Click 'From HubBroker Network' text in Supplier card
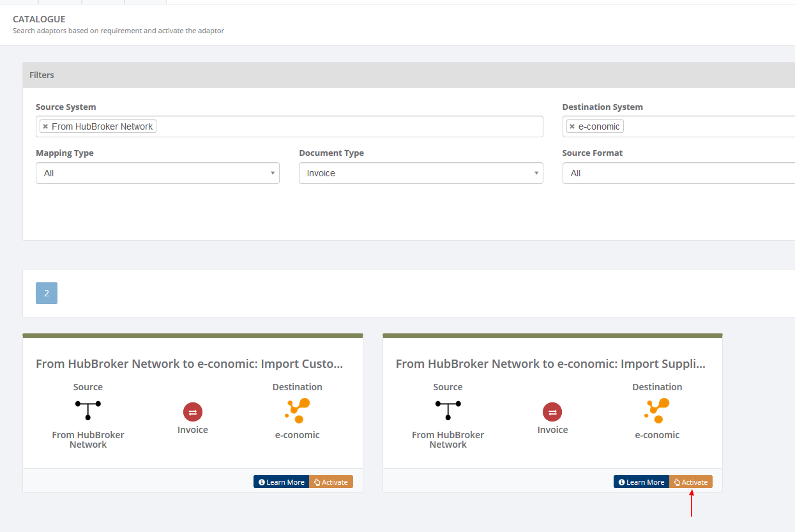The image size is (795, 532). 448,439
